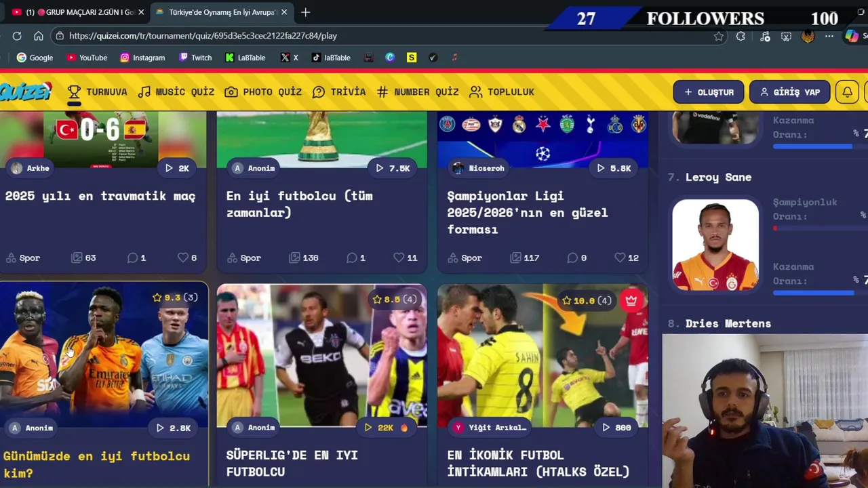Open the Trivia section

point(338,92)
